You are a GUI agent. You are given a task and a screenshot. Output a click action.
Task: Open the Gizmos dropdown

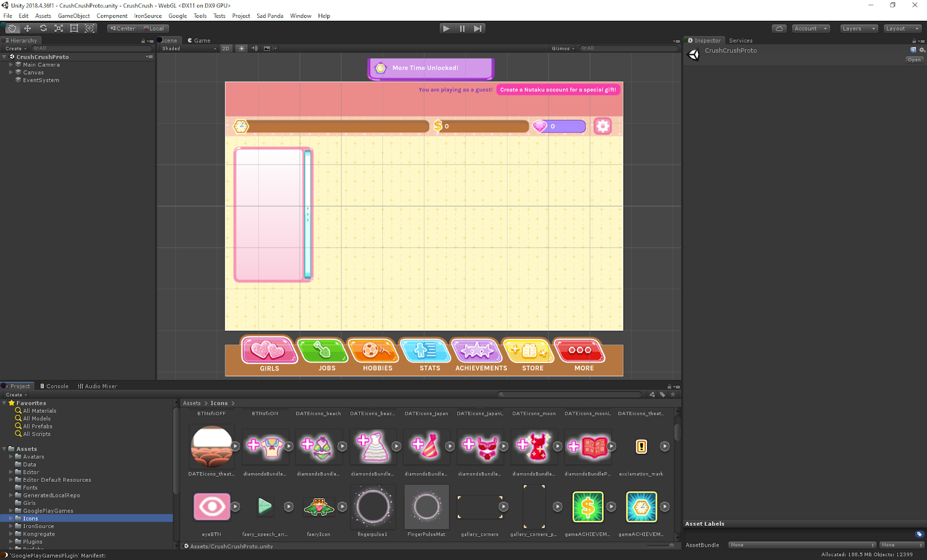point(563,49)
